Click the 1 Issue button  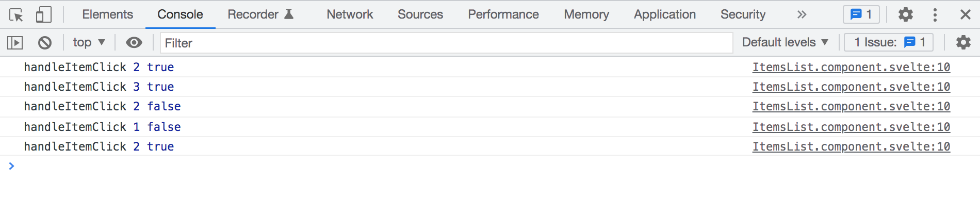(x=889, y=42)
